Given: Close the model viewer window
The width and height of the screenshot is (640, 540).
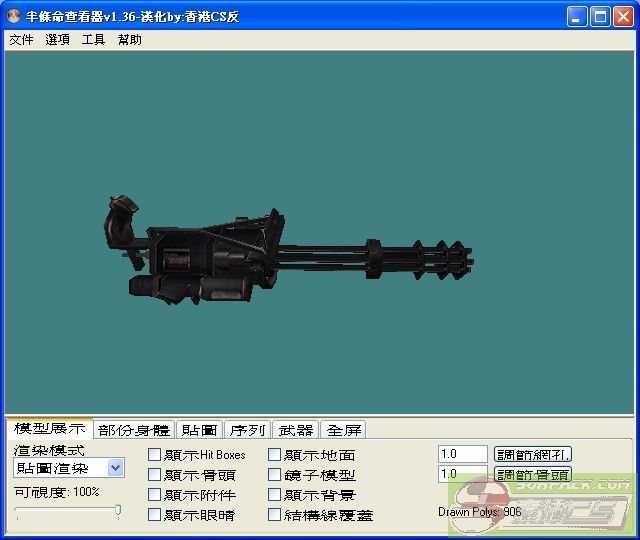Looking at the screenshot, I should click(x=622, y=17).
